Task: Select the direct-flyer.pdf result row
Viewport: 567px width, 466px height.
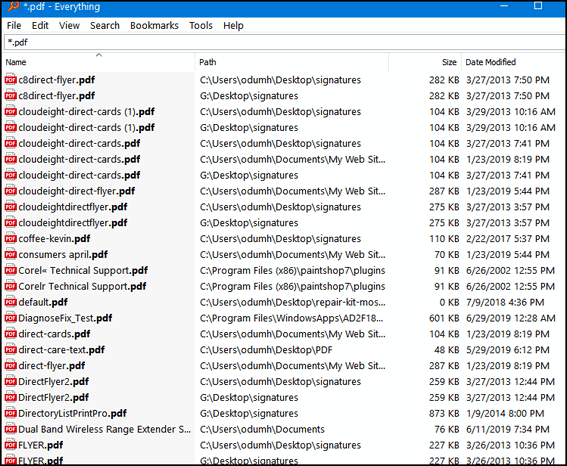Action: click(284, 365)
